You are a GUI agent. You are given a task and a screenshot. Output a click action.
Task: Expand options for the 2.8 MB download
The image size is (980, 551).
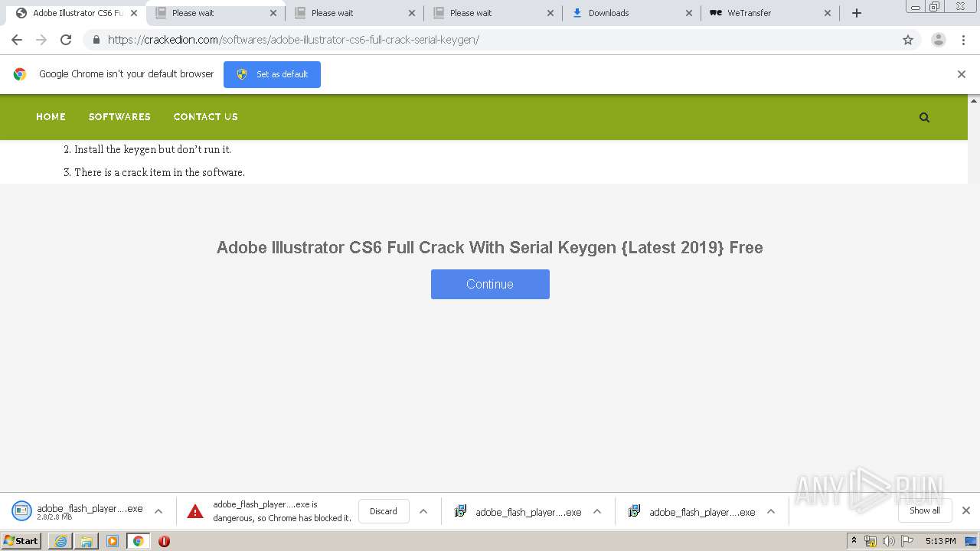[158, 511]
